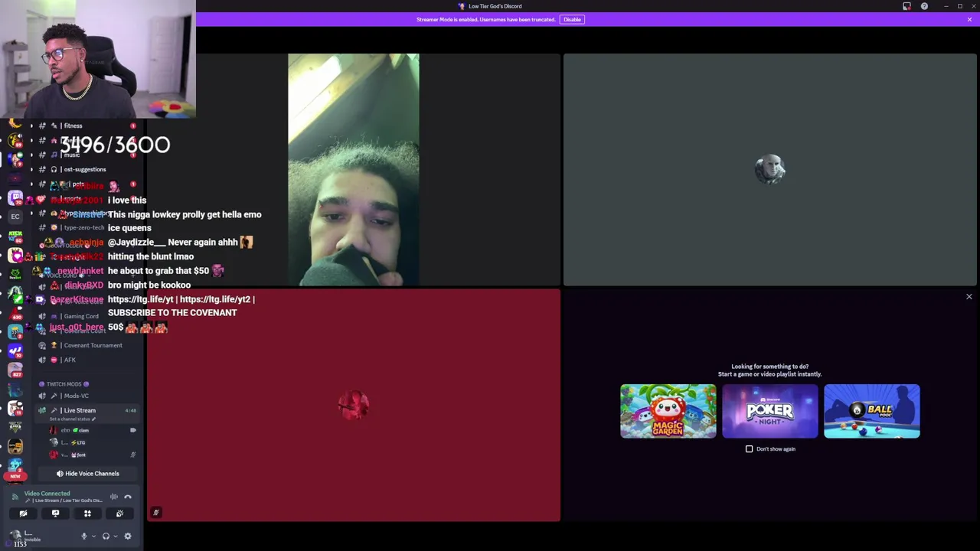The image size is (980, 551).
Task: Open microphone input options chevron
Action: tap(93, 536)
